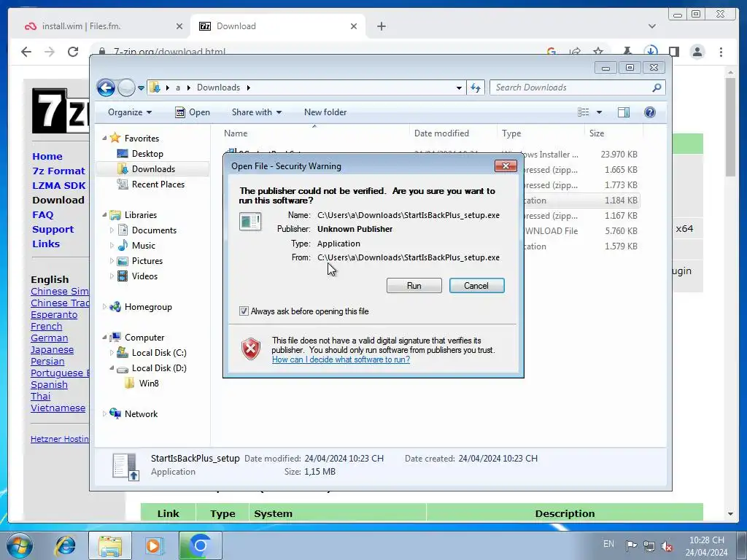The image size is (747, 560).
Task: Open Chrome's three-dot menu
Action: [721, 52]
